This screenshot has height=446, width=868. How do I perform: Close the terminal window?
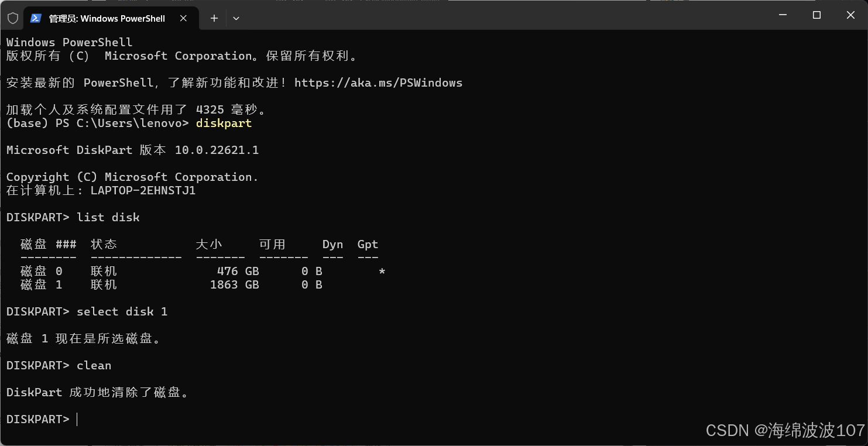coord(850,15)
